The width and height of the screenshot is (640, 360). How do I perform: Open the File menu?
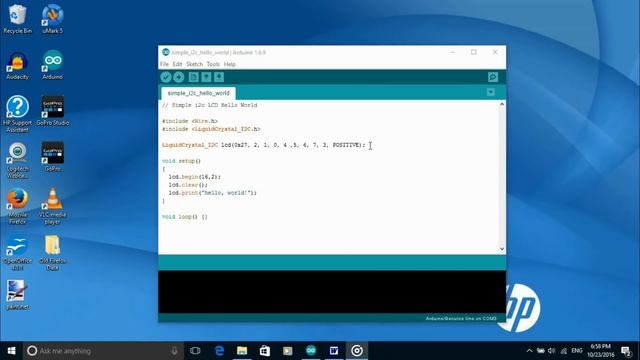pos(164,64)
